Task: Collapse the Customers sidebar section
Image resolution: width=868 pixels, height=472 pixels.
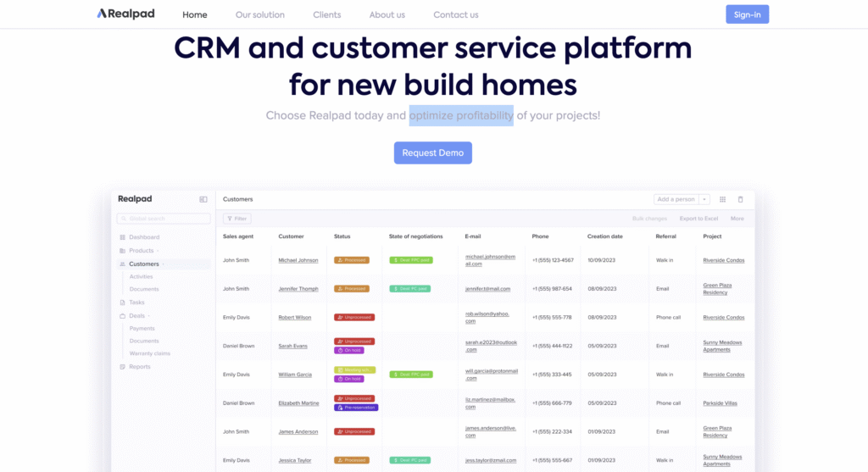Action: pyautogui.click(x=145, y=264)
